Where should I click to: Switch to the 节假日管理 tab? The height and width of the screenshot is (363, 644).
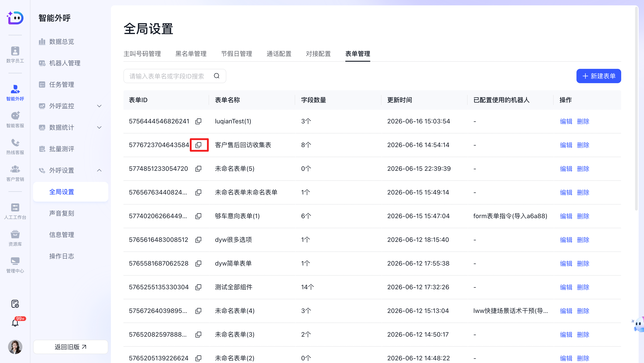237,54
